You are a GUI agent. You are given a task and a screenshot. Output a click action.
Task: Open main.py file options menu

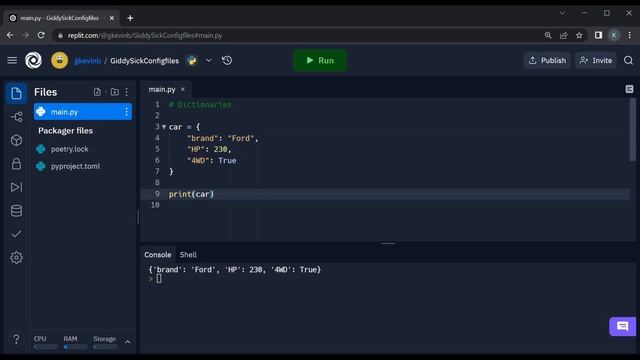click(127, 111)
